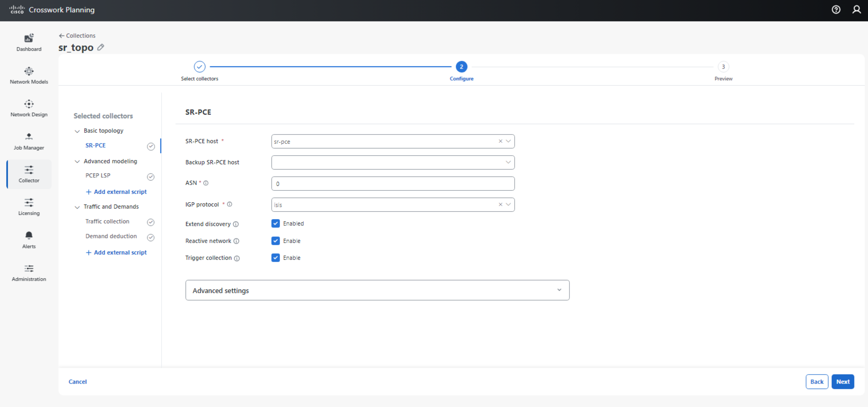Clear the IGP protocol selection

500,204
